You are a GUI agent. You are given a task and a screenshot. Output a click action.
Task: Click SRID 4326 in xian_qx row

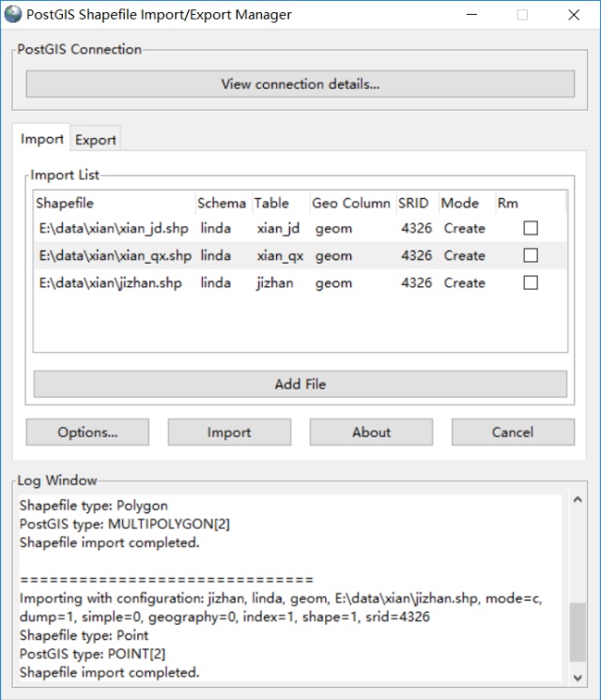(416, 255)
